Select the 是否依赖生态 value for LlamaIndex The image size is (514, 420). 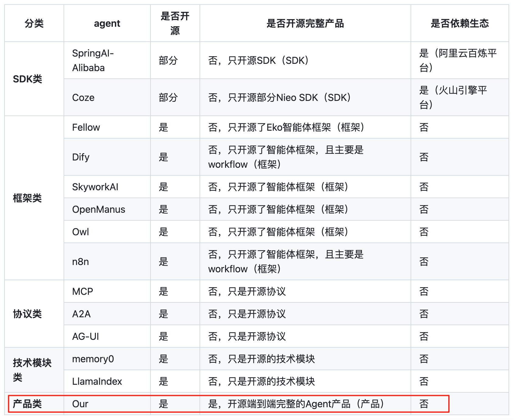424,381
